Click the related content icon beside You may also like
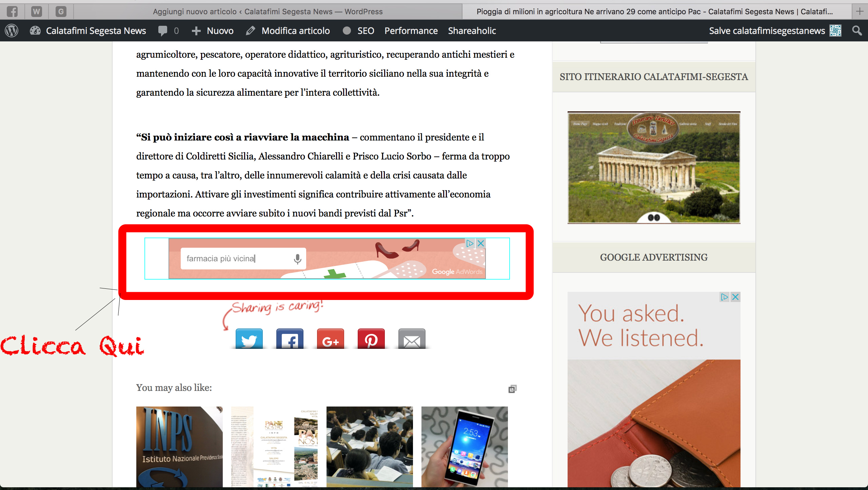 point(512,389)
